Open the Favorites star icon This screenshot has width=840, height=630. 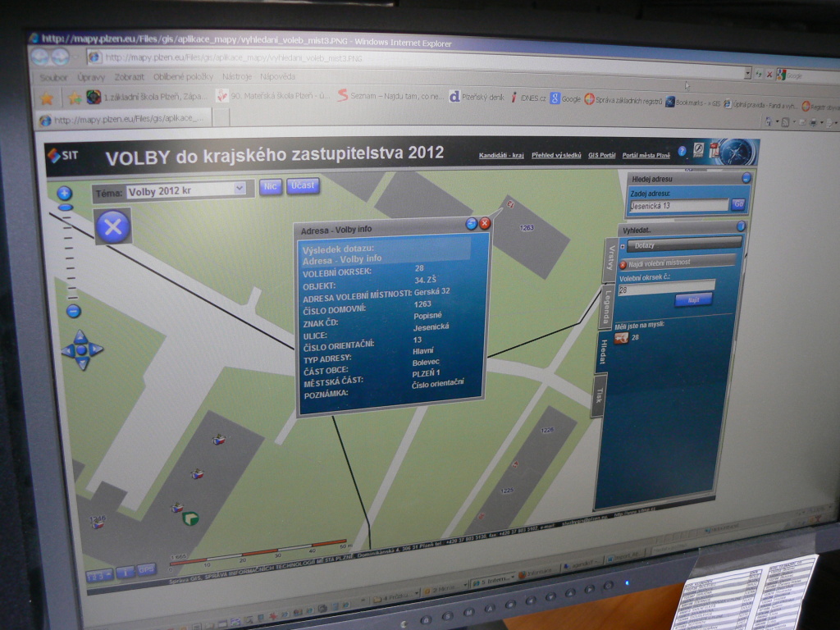pos(47,98)
